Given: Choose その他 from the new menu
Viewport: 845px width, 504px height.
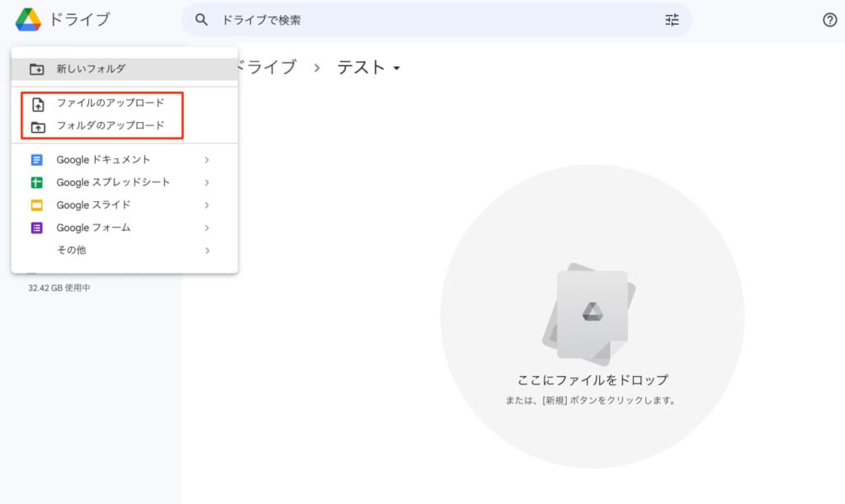Looking at the screenshot, I should (x=71, y=250).
